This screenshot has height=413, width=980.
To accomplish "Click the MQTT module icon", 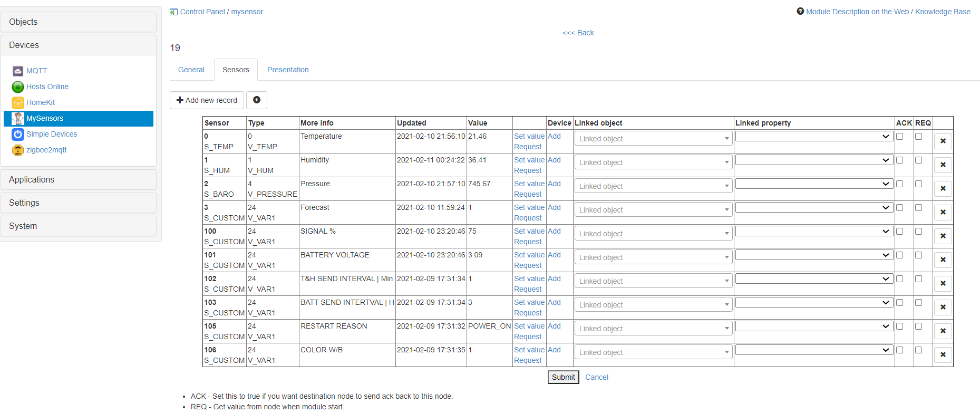I will [18, 71].
